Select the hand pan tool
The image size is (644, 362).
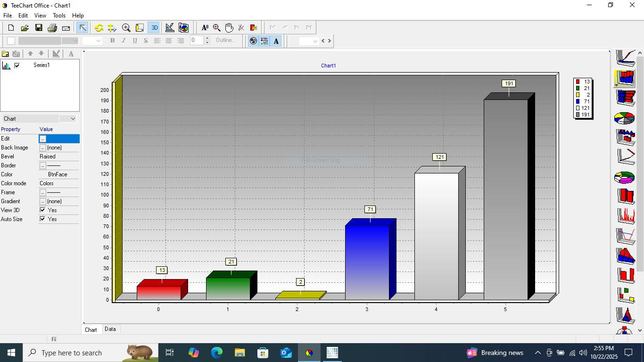click(x=229, y=28)
